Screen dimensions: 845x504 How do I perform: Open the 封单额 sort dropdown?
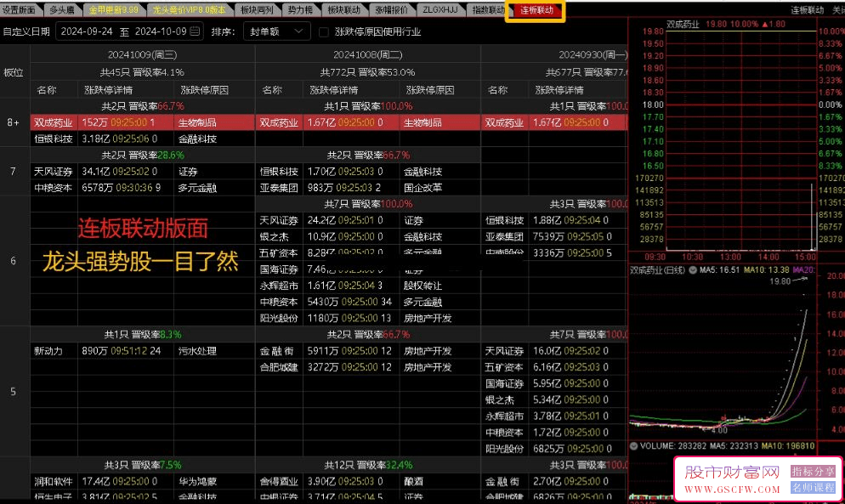click(277, 31)
